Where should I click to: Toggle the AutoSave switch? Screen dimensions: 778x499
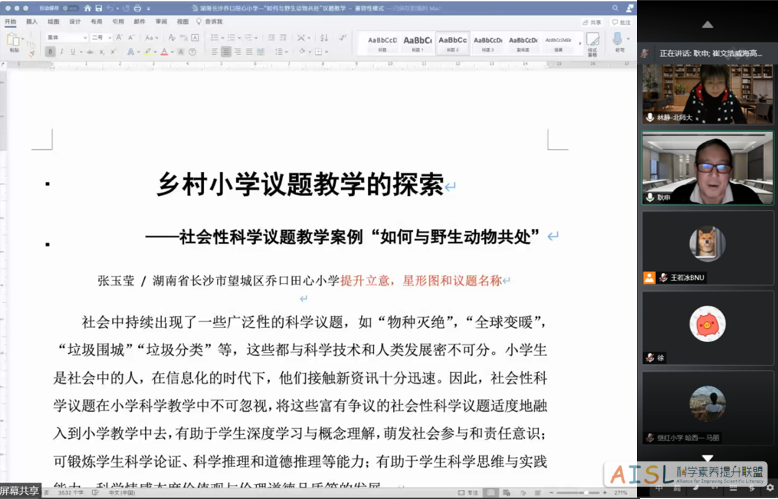[x=71, y=8]
